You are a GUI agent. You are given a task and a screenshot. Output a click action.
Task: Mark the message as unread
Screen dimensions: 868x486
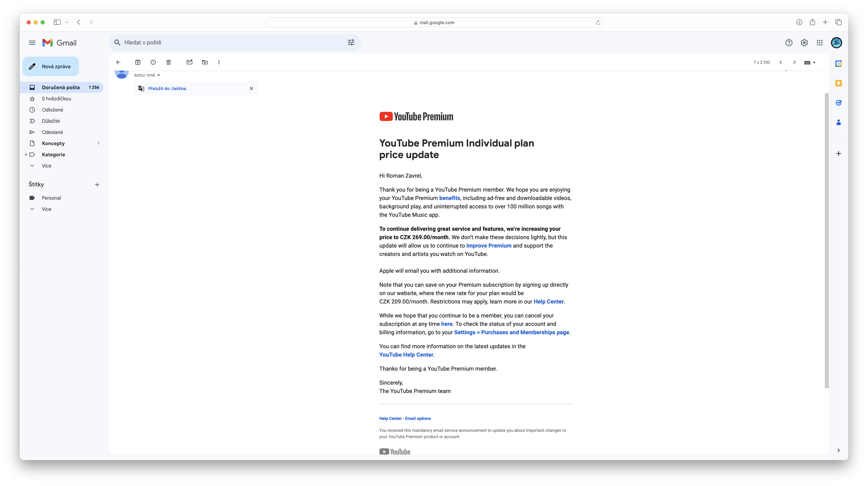pos(189,62)
